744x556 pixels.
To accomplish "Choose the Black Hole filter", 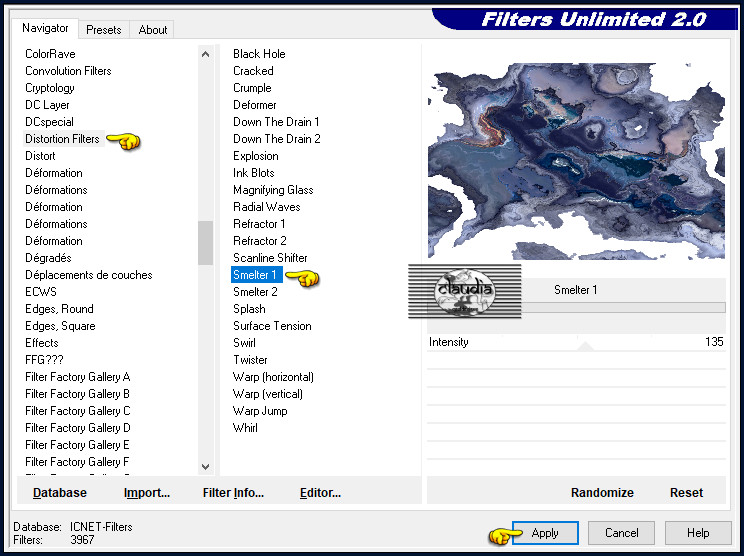I will click(x=259, y=54).
